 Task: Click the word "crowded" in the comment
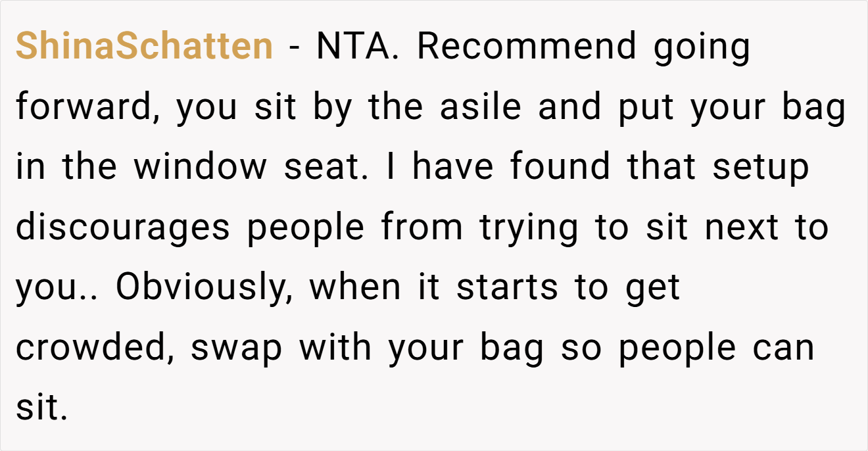pos(93,348)
